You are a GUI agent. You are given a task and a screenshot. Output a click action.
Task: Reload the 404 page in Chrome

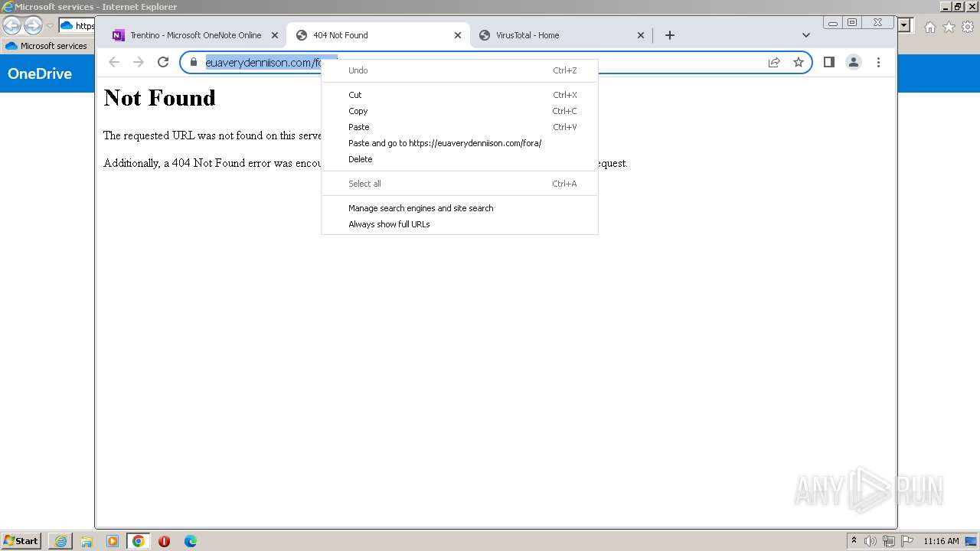pyautogui.click(x=162, y=63)
